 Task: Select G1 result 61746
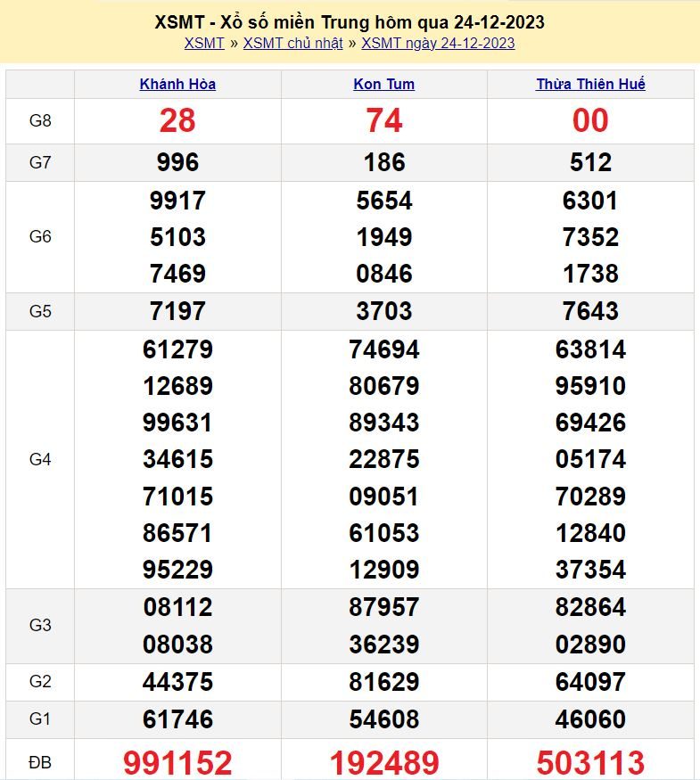click(177, 719)
